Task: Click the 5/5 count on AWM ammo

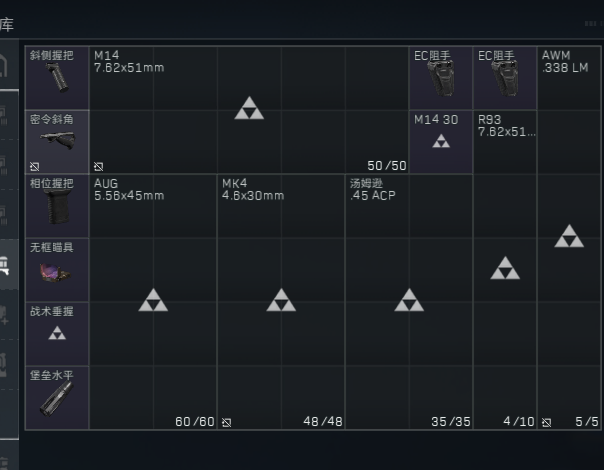Action: [x=587, y=422]
